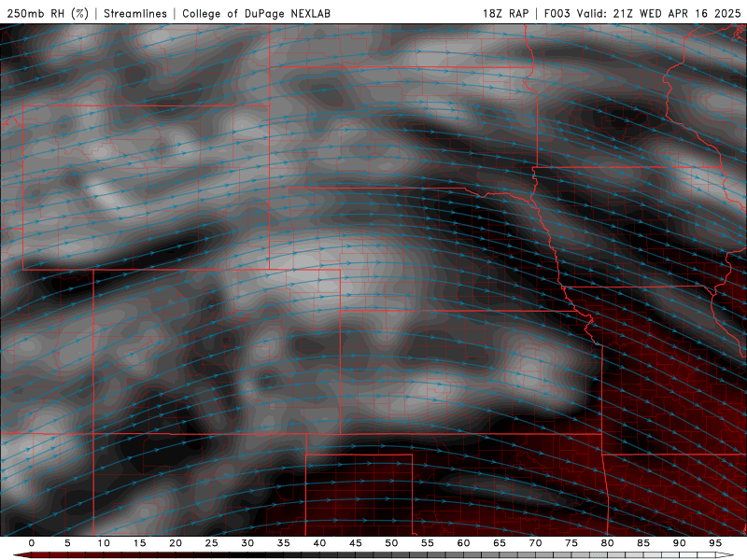Click the "80" colorbar scale label
Screen dimensions: 747x560
[608, 543]
